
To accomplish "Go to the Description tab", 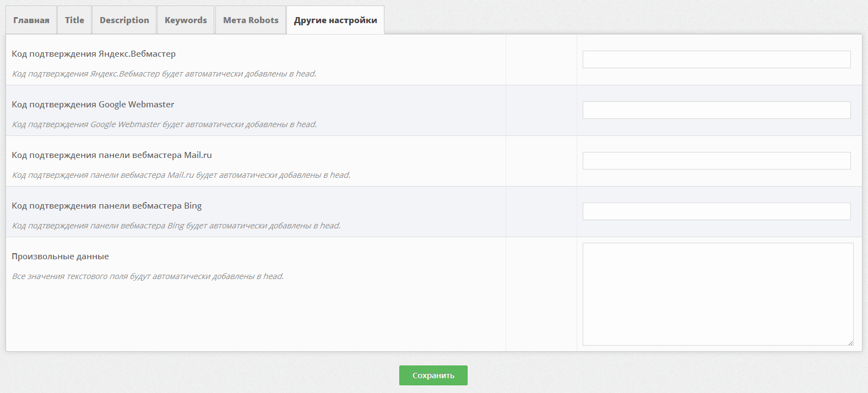I will click(x=124, y=20).
